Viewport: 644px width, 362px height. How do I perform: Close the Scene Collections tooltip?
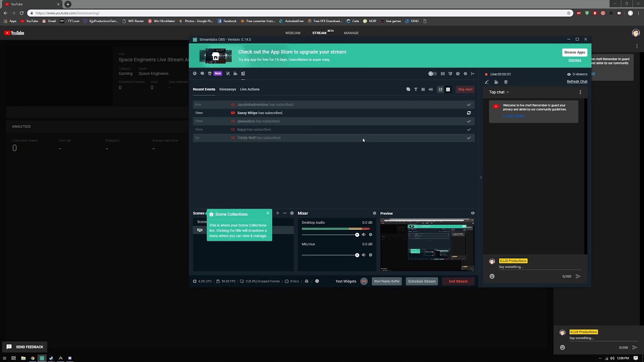coord(268,213)
